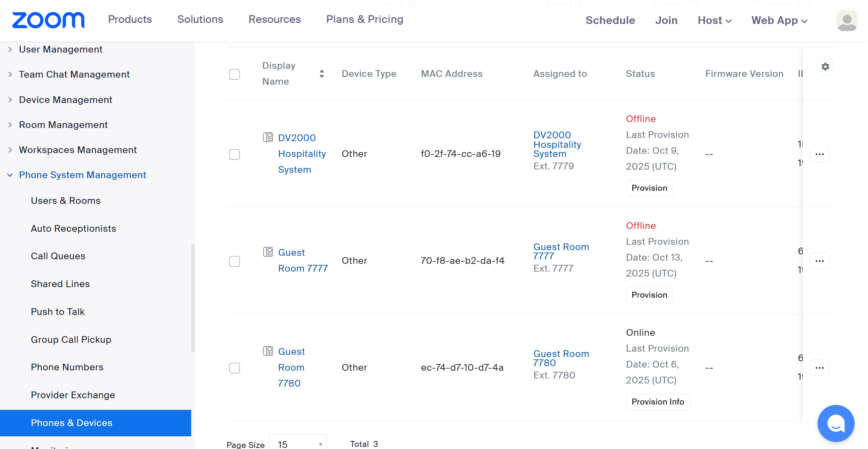Open the Page Size dropdown
The image size is (868, 449).
click(298, 444)
